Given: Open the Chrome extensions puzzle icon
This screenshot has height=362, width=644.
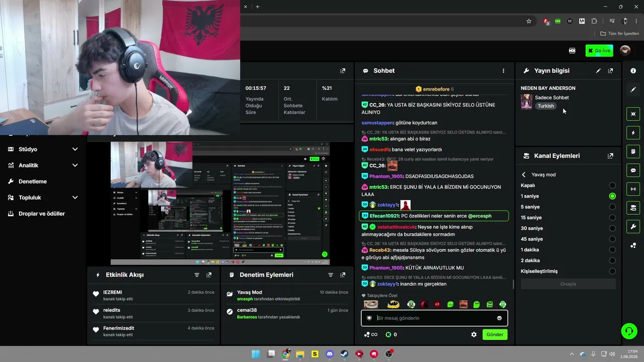Looking at the screenshot, I should 594,21.
